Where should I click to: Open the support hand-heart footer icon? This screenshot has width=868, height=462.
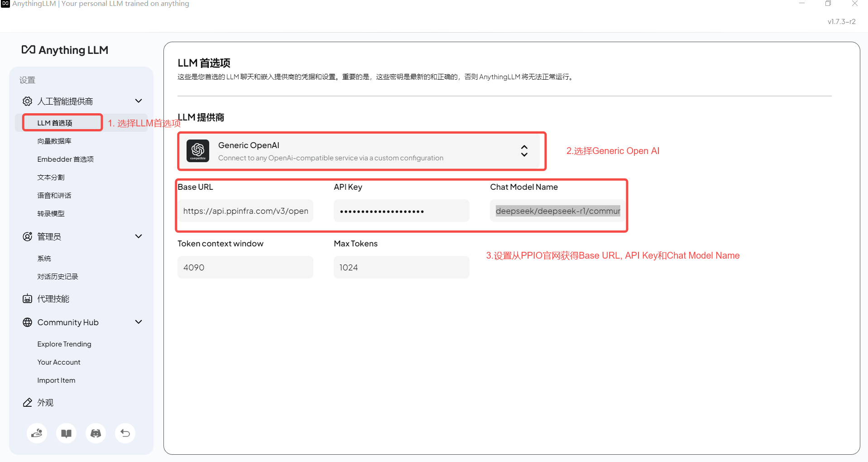click(37, 433)
